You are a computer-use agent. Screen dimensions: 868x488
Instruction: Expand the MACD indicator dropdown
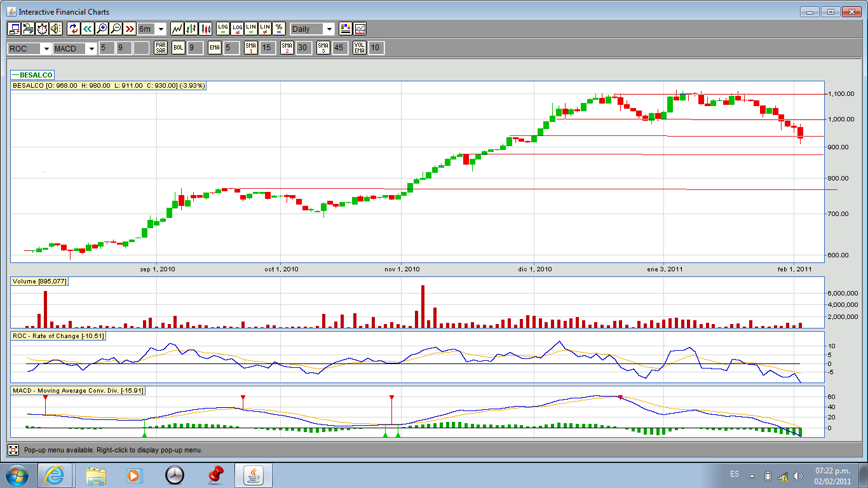click(92, 48)
